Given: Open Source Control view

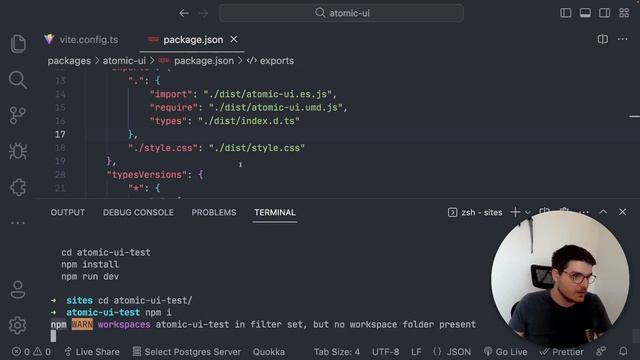Looking at the screenshot, I should [x=18, y=116].
